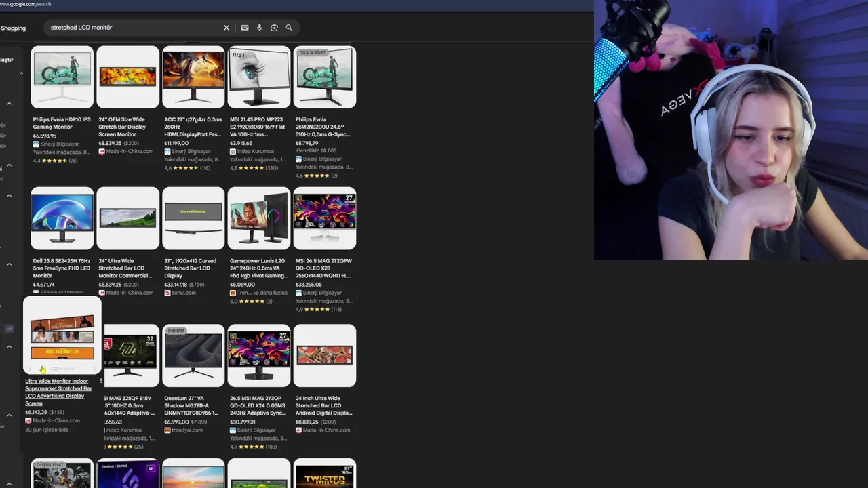
Task: Open 24" Ultra Wide Stretched Bar LCD Monitor Commercial image
Action: point(127,218)
